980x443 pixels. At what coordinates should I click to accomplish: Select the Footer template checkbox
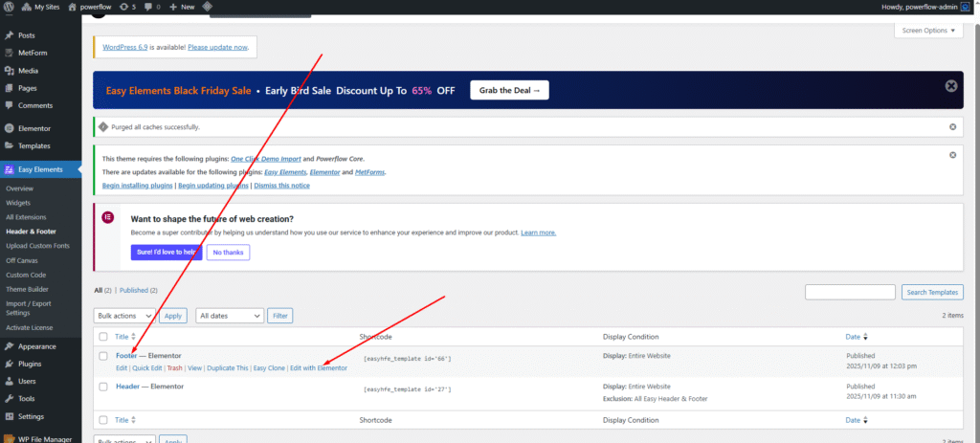[x=103, y=356]
